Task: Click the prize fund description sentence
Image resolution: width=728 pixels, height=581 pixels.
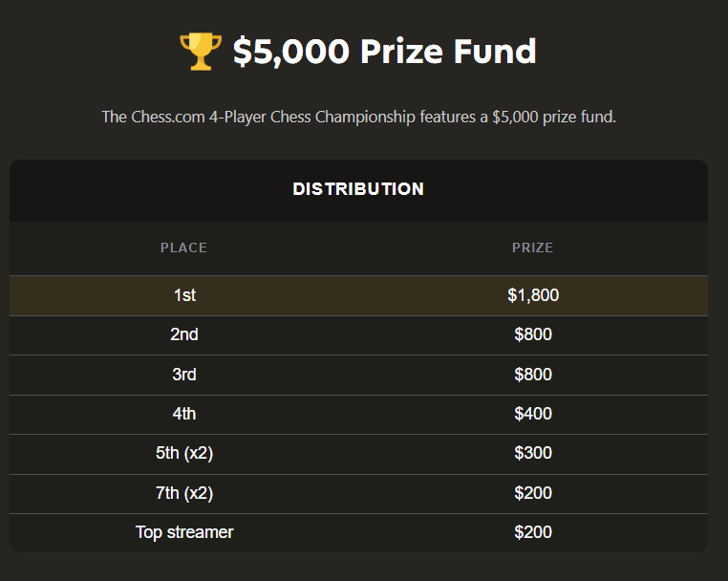Action: click(x=359, y=117)
